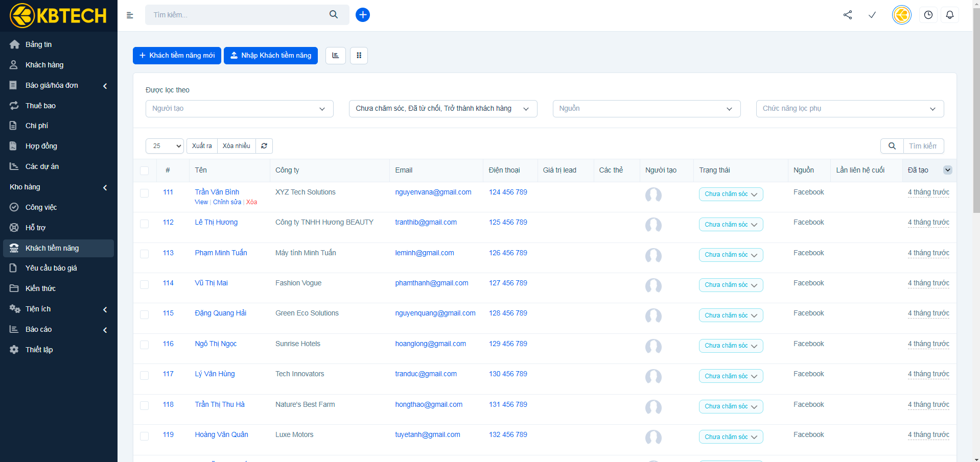The image size is (980, 462).
Task: Click the clock timesheet icon
Action: point(928,15)
